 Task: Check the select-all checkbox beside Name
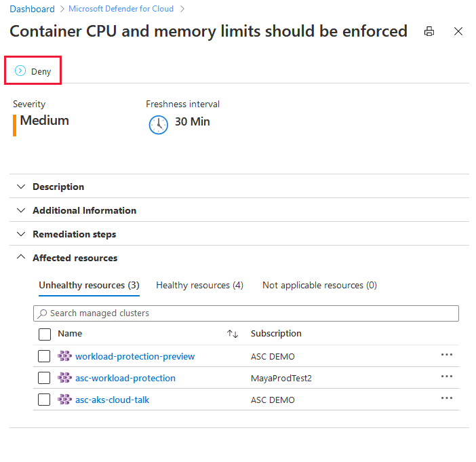[x=45, y=334]
